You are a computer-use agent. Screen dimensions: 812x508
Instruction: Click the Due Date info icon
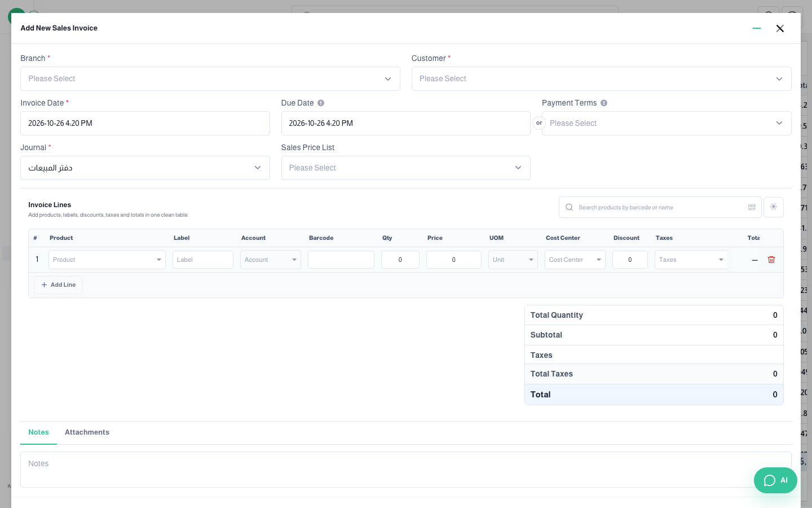coord(321,103)
